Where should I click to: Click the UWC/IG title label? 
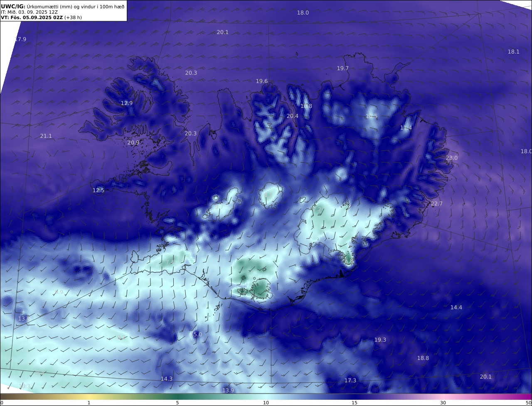[13, 6]
